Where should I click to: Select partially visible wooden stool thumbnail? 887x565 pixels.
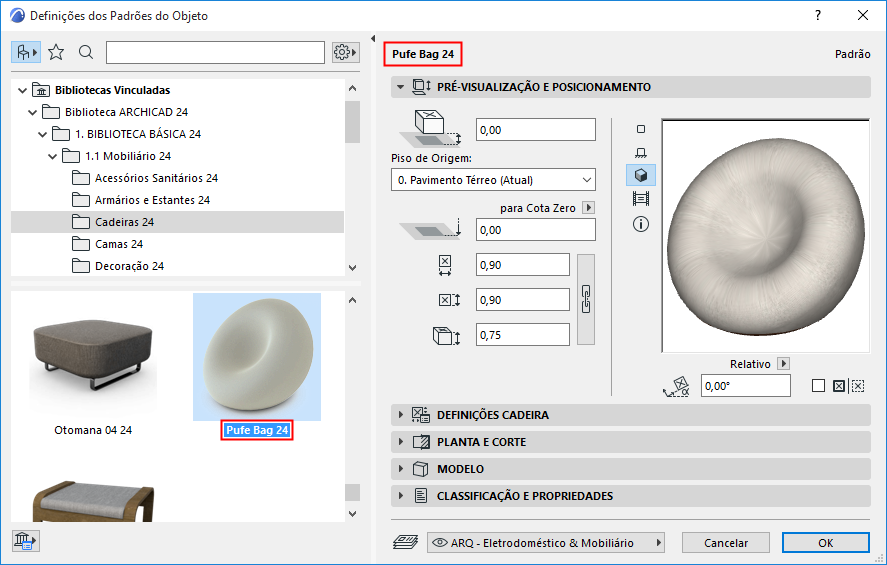tap(93, 501)
